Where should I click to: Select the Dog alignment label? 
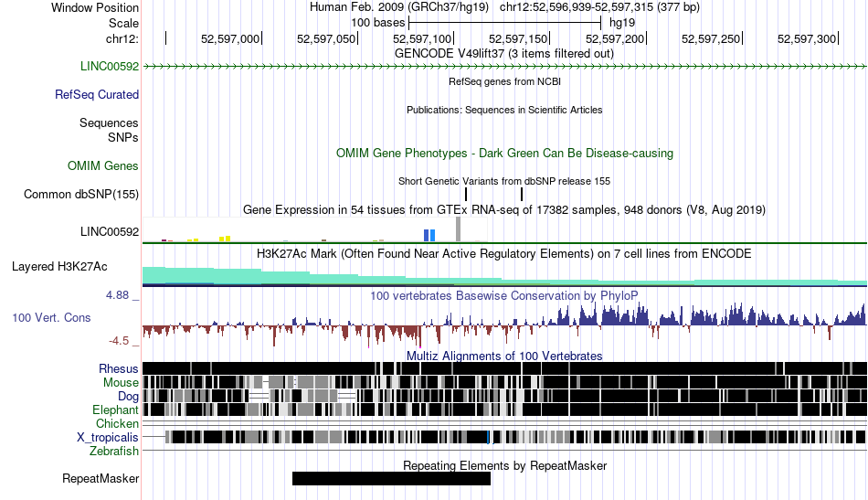(128, 397)
